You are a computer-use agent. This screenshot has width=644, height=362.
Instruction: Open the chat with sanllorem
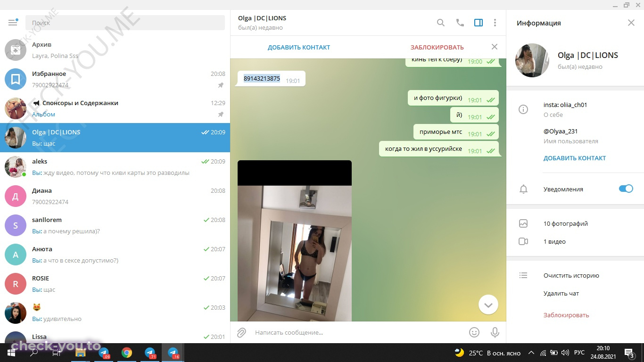115,225
